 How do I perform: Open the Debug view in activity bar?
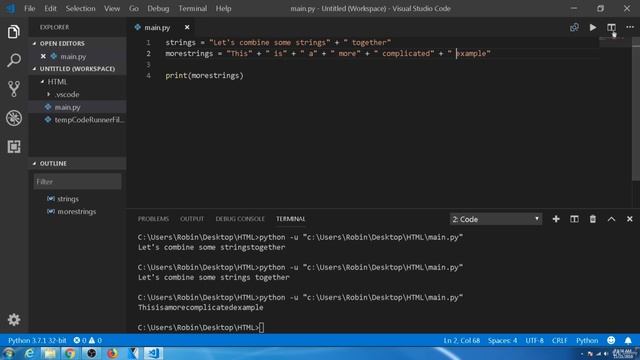(13, 118)
